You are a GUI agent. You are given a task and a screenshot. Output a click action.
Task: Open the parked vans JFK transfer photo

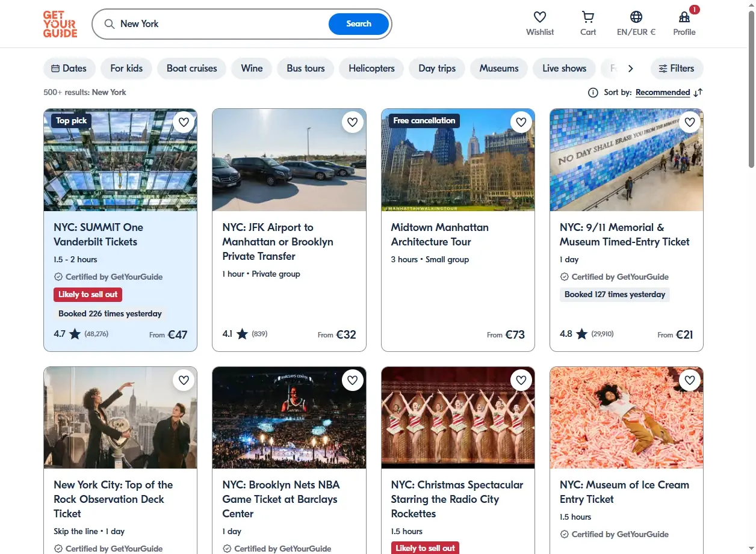tap(289, 160)
